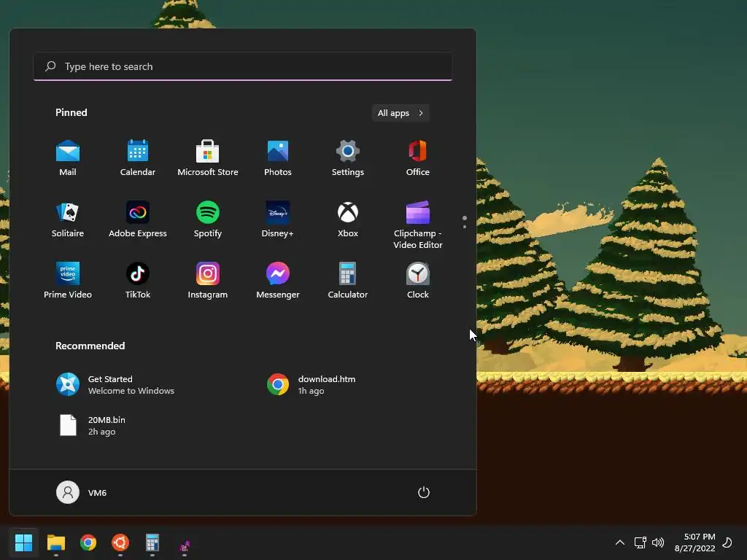Expand the hidden system tray icons chevron
The width and height of the screenshot is (747, 560).
coord(620,542)
